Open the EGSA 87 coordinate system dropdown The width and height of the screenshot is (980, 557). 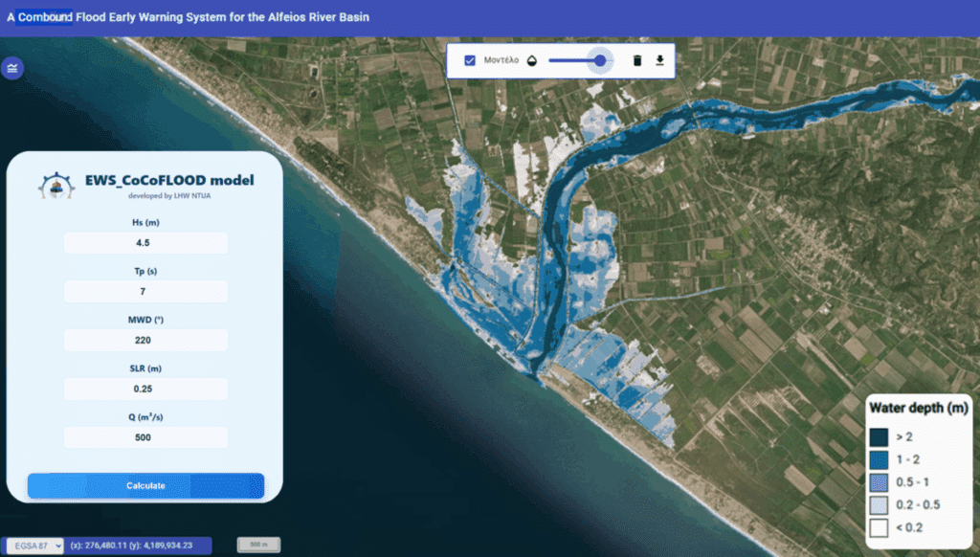(x=33, y=545)
